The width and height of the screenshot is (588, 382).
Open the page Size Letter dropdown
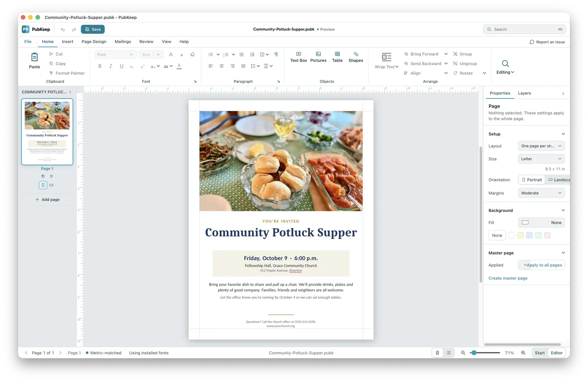point(541,159)
